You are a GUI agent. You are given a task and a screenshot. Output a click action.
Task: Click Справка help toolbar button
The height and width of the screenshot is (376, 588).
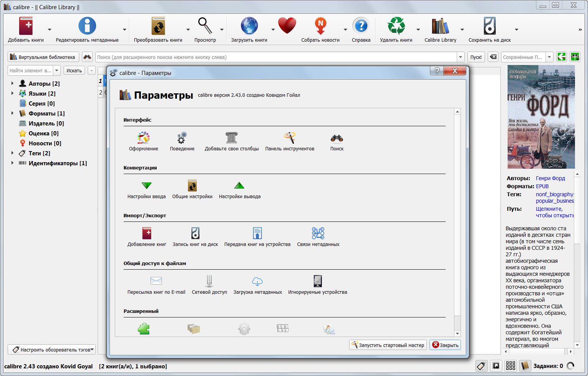point(361,30)
